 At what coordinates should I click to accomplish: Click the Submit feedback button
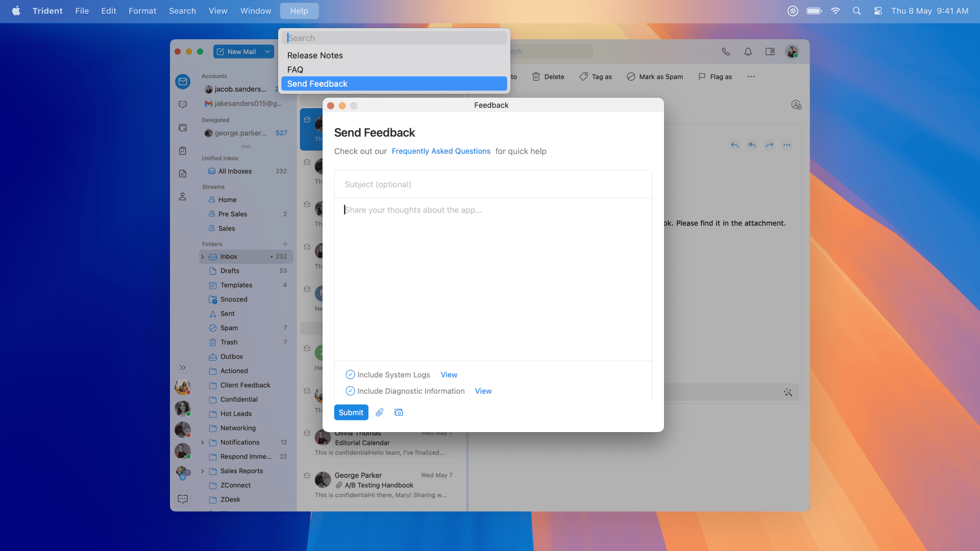351,412
